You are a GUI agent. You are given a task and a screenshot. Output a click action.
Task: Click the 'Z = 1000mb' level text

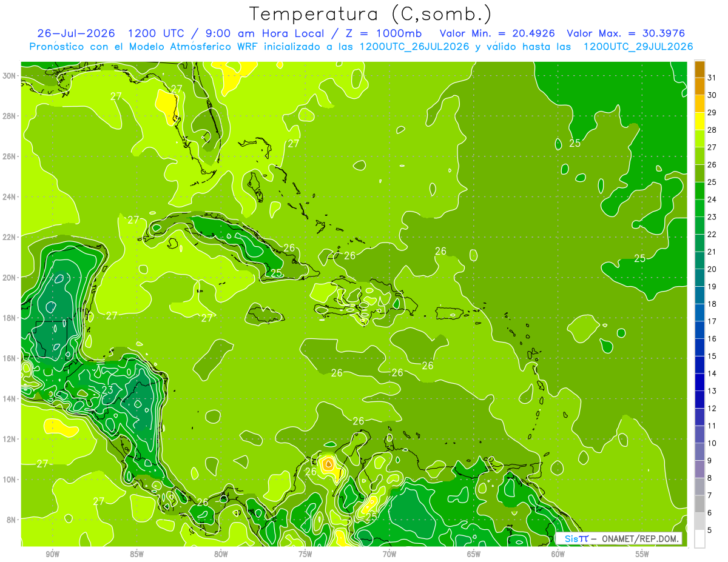click(x=383, y=33)
